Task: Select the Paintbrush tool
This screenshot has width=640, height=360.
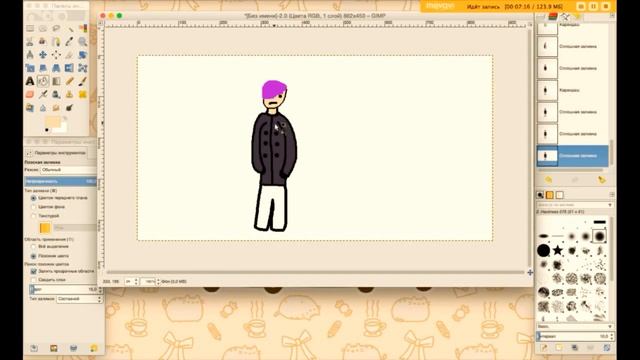Action: coord(83,81)
